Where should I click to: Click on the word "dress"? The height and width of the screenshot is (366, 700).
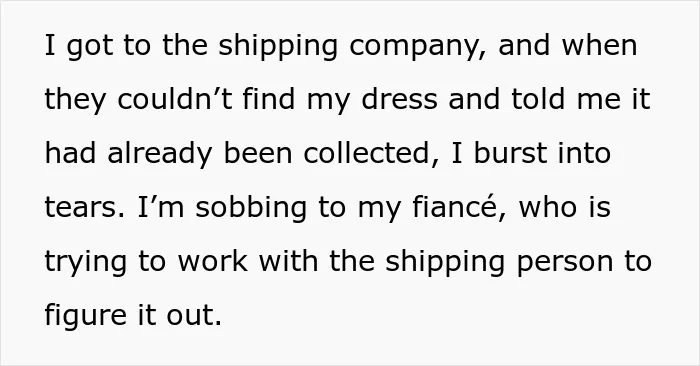pos(399,99)
